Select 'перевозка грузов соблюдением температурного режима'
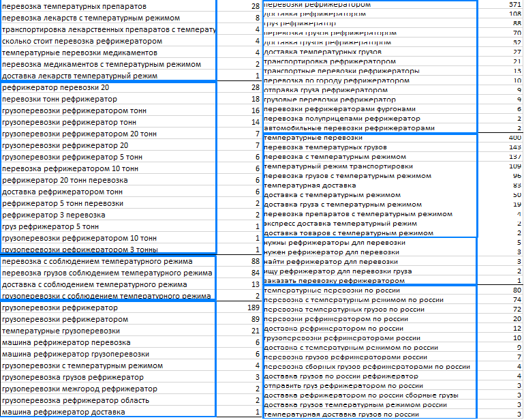The image size is (524, 420). (108, 273)
